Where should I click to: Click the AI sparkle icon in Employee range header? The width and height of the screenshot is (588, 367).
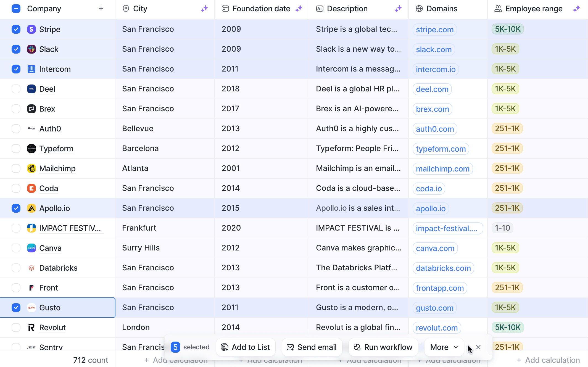point(577,9)
